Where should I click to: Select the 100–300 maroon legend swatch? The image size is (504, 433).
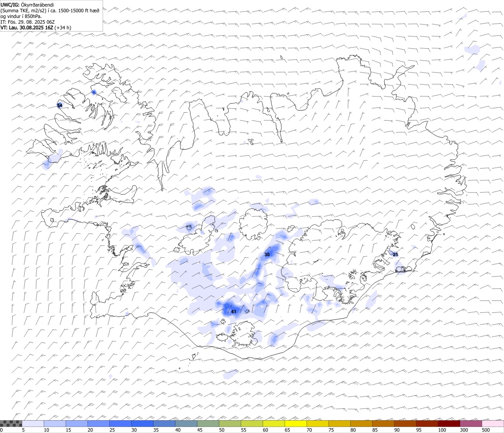(x=449, y=423)
